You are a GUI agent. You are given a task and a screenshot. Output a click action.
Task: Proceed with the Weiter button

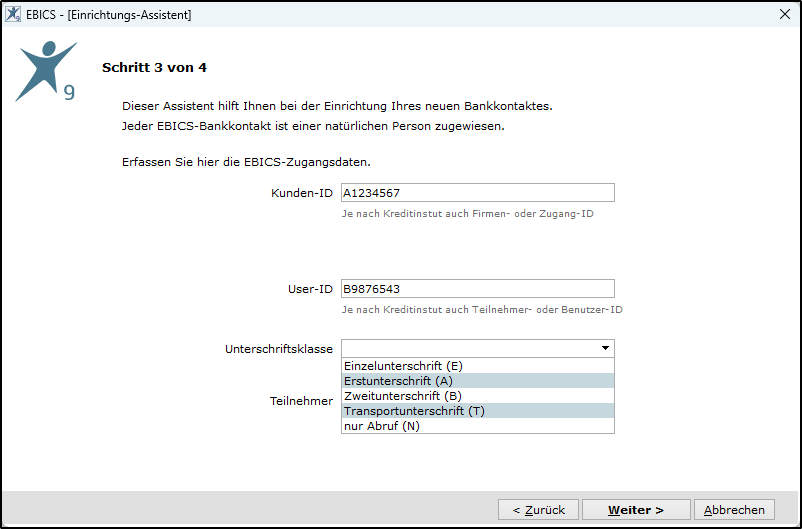(636, 510)
